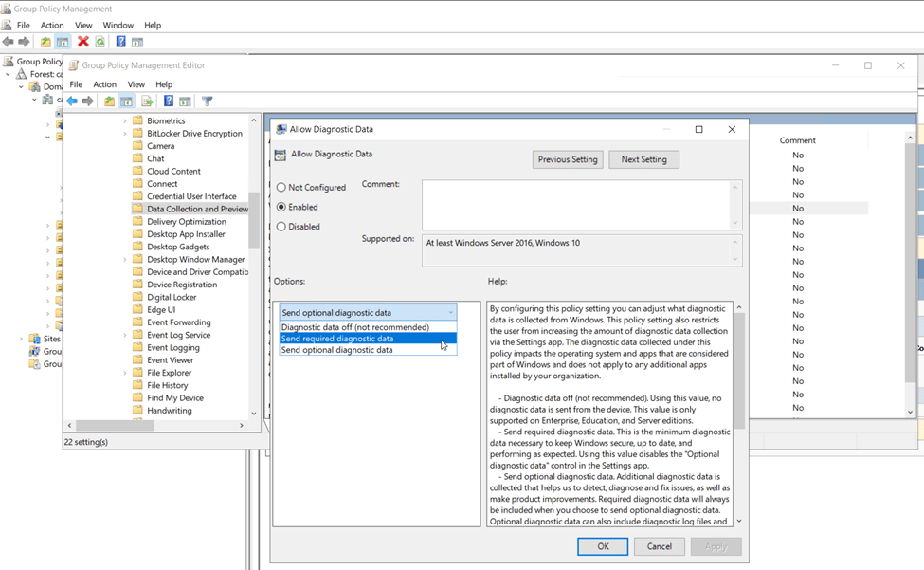Click the Next Setting button

coord(643,159)
